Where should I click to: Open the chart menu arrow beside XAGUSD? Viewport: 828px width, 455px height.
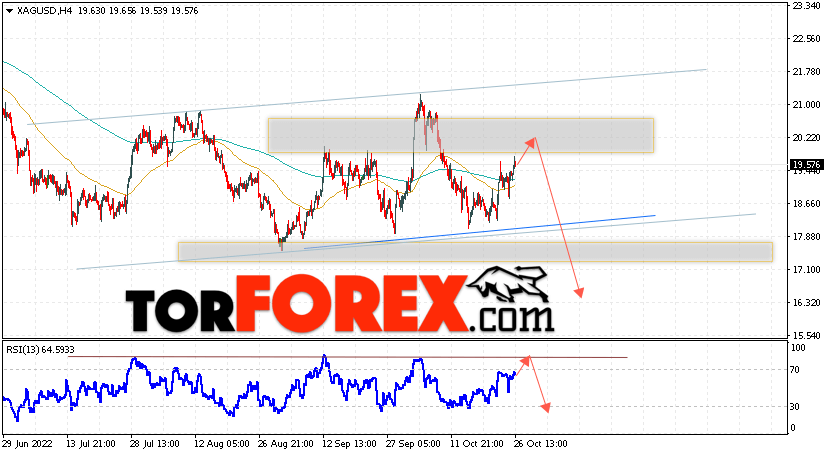(10, 11)
